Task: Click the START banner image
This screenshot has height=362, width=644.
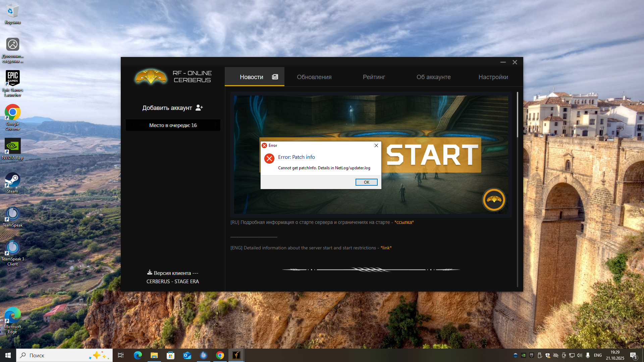Action: pyautogui.click(x=433, y=155)
